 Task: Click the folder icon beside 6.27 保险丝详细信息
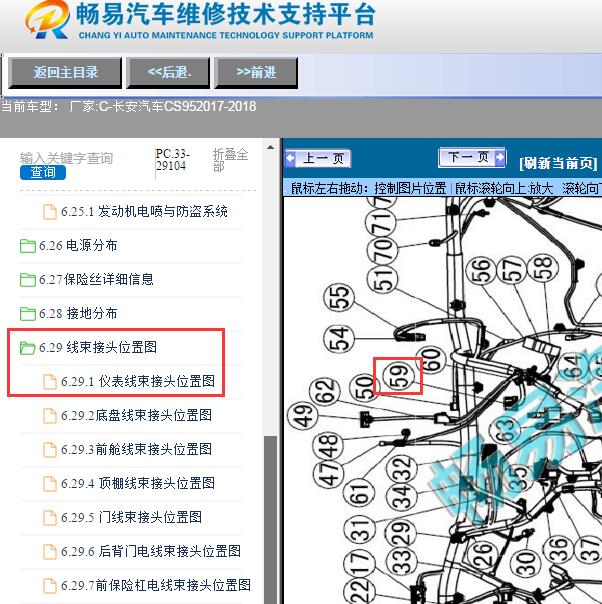27,280
